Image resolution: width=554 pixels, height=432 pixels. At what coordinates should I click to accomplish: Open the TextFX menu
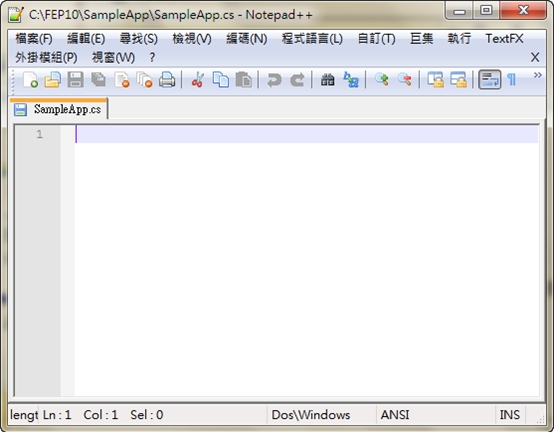pos(504,39)
